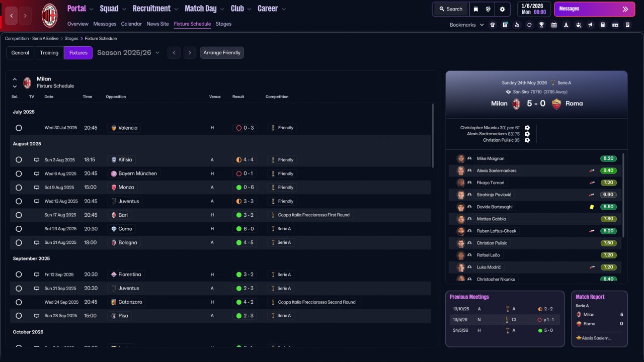Open the 19/10/25 previous meeting row

click(x=505, y=309)
